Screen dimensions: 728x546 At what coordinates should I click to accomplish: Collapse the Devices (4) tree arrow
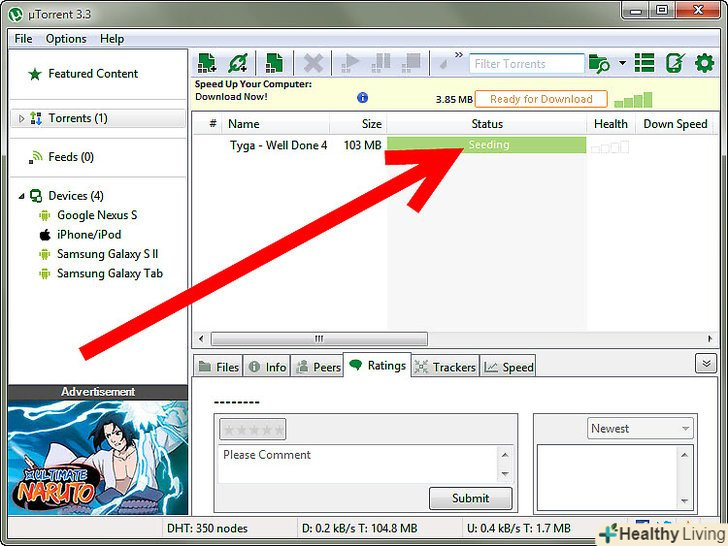pyautogui.click(x=21, y=196)
